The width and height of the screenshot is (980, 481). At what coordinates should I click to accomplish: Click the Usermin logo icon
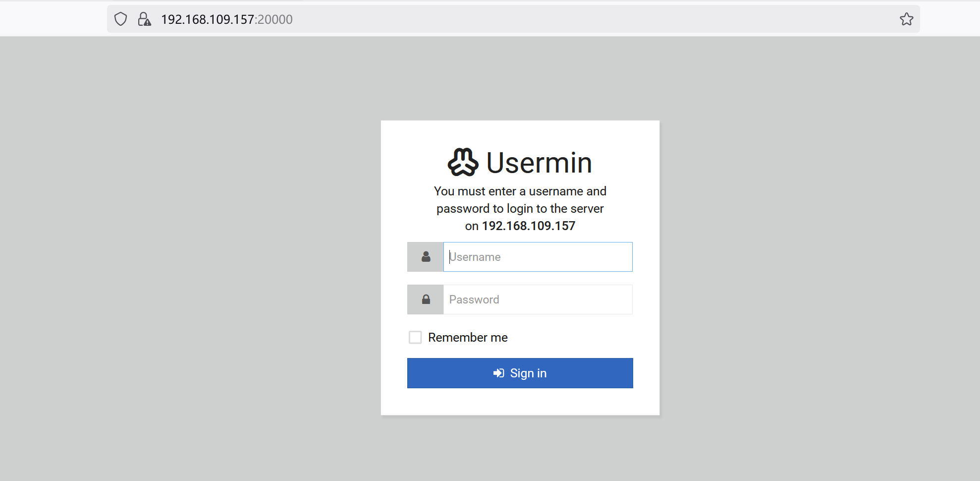pyautogui.click(x=463, y=163)
